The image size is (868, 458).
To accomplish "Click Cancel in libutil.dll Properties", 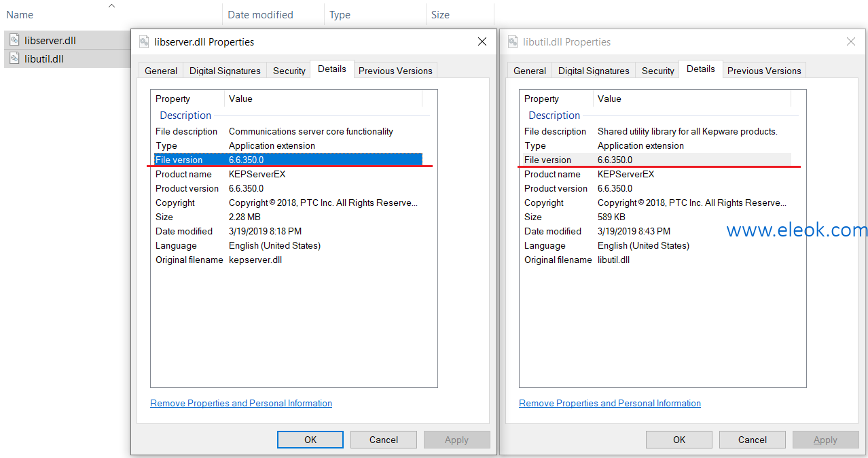I will point(753,440).
